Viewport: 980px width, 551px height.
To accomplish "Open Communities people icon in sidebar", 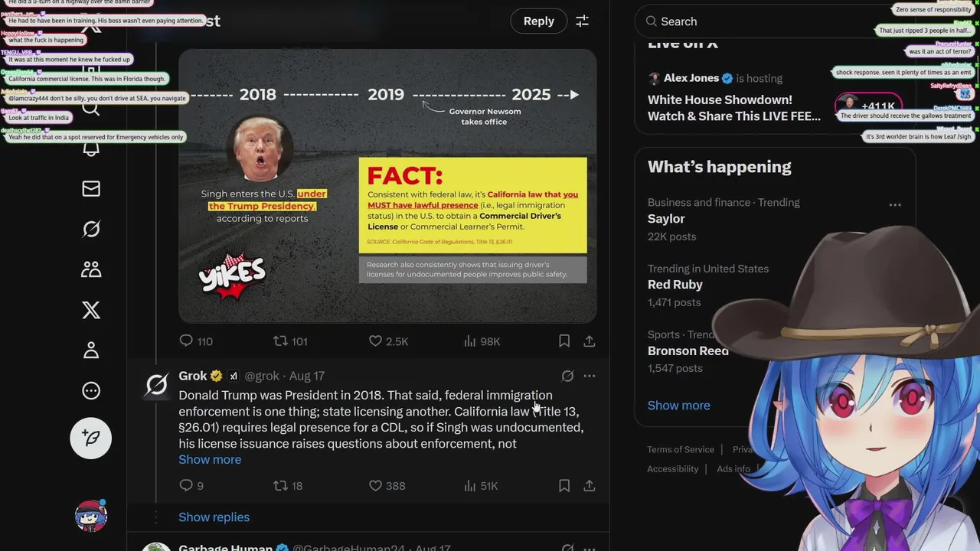I will point(91,269).
